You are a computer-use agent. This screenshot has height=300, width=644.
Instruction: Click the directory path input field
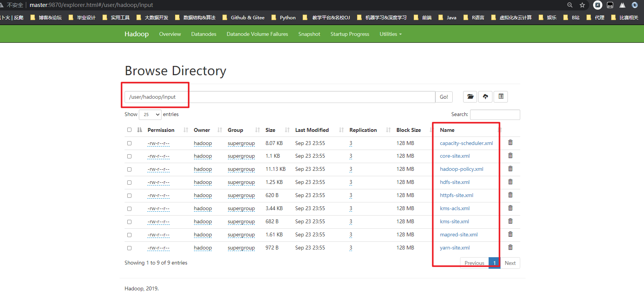[280, 97]
